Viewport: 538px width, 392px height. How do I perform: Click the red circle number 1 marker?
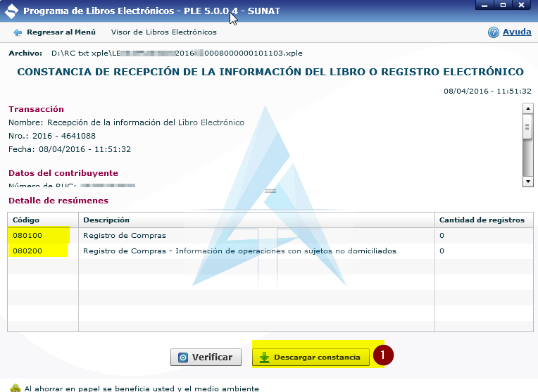pyautogui.click(x=383, y=356)
